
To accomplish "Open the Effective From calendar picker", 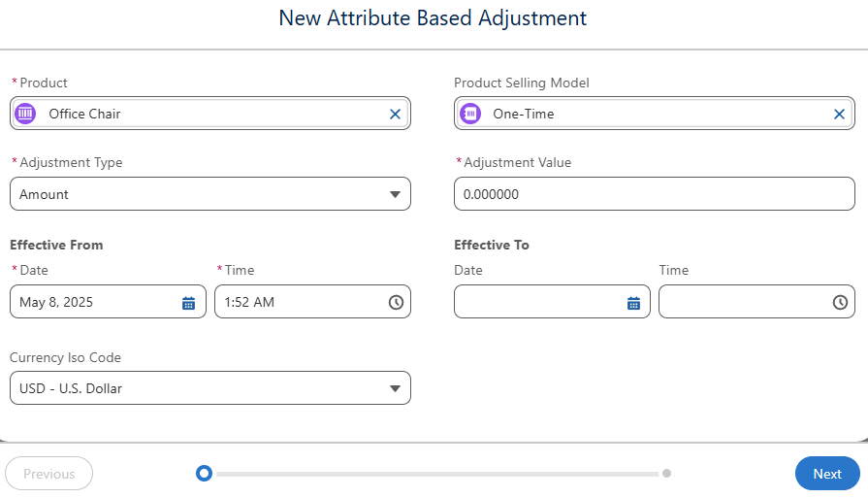I will point(189,303).
